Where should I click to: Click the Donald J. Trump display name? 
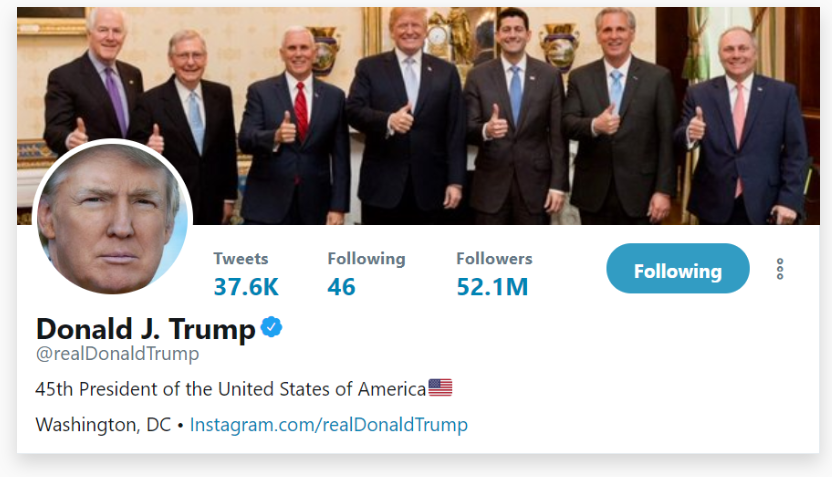click(x=146, y=328)
